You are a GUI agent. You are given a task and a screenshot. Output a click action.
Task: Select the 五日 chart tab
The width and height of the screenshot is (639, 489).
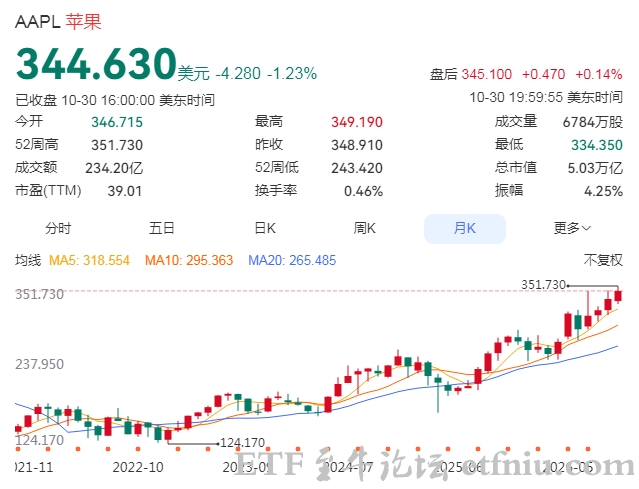coord(161,228)
